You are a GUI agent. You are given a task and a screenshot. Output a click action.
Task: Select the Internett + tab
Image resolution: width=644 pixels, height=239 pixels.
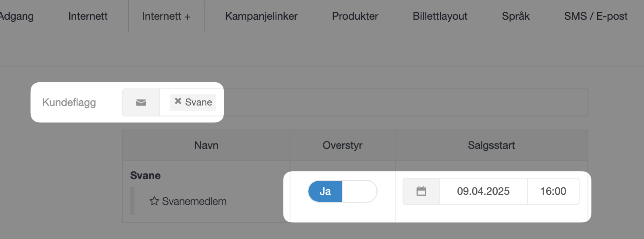point(166,16)
